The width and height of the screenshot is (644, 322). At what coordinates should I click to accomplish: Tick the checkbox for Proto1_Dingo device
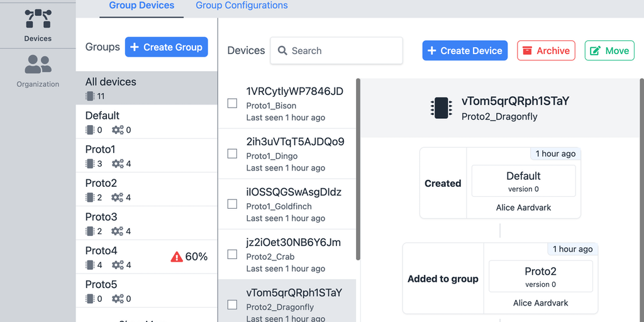(x=232, y=153)
